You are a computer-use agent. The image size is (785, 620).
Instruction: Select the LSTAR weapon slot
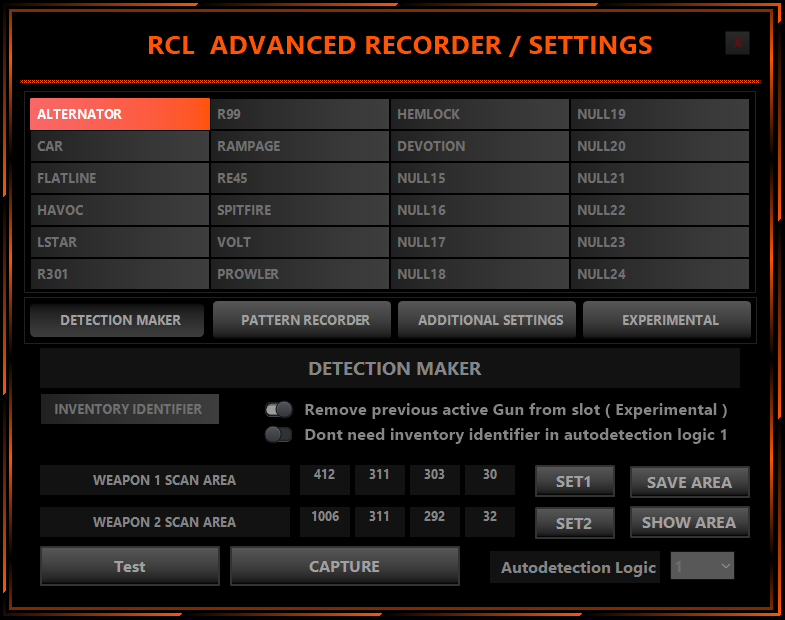[x=120, y=242]
